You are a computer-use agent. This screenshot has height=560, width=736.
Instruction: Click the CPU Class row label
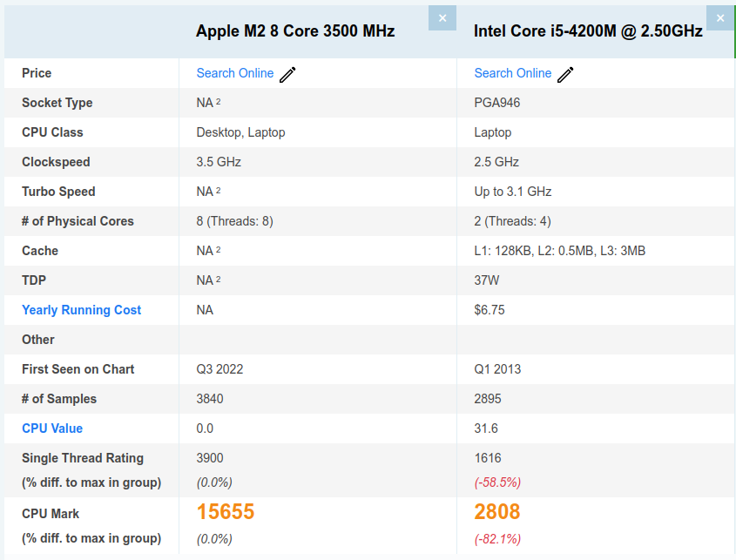click(x=52, y=132)
